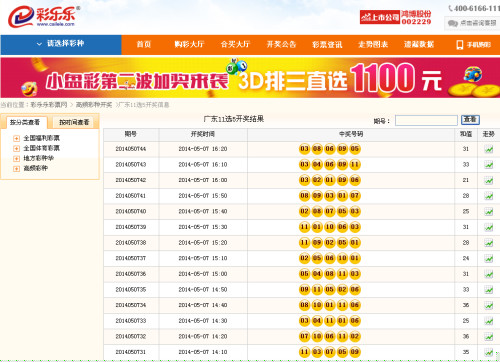Go to 首页 in the navigation bar
Screen dimensions: 500x362
click(x=144, y=44)
